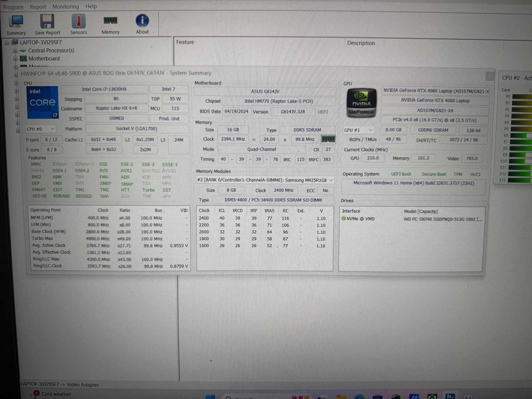Expand the Central Processor(s) tree node
Screen dimensions: 532x399
15,51
